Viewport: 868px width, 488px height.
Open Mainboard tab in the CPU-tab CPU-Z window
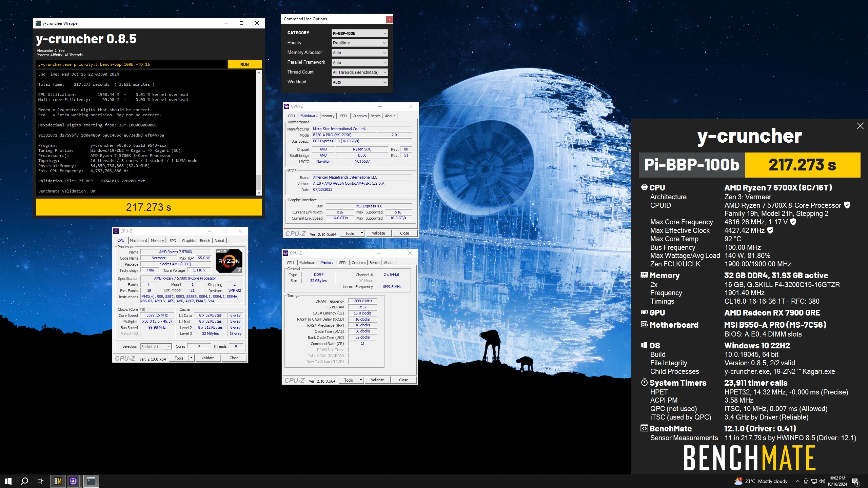click(138, 241)
